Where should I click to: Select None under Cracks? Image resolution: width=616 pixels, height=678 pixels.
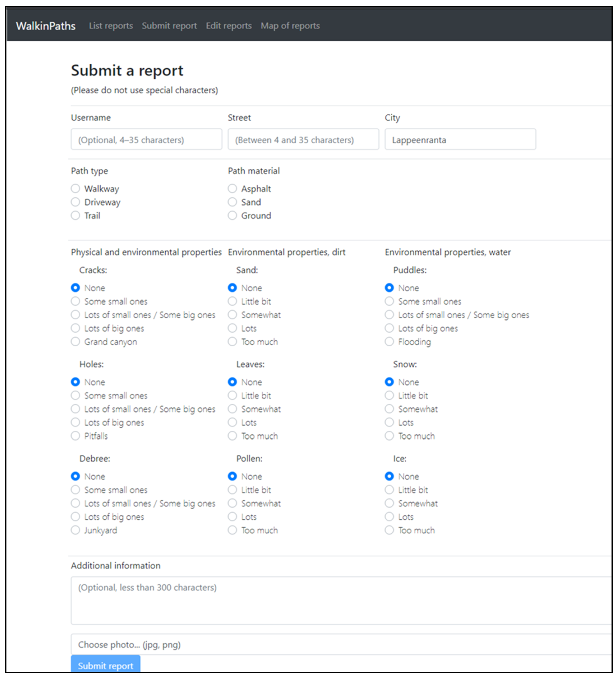point(75,288)
